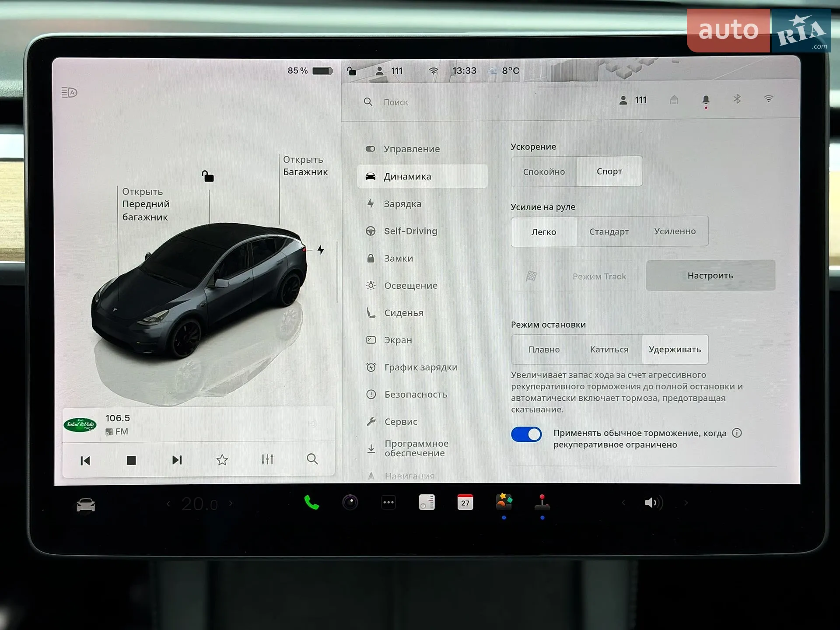Raise volume with right chevron
The height and width of the screenshot is (630, 840).
coord(686,503)
